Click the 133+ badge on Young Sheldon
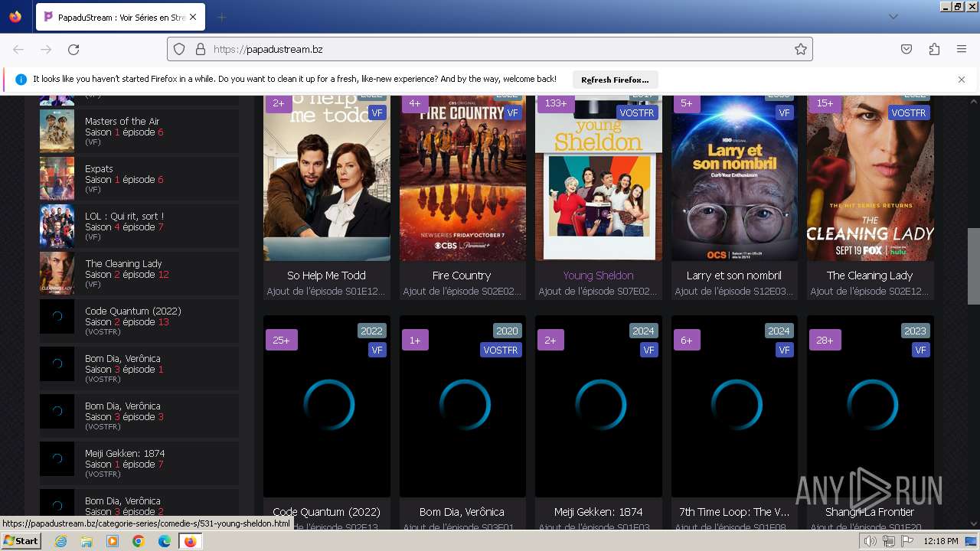The width and height of the screenshot is (980, 551). coord(555,103)
